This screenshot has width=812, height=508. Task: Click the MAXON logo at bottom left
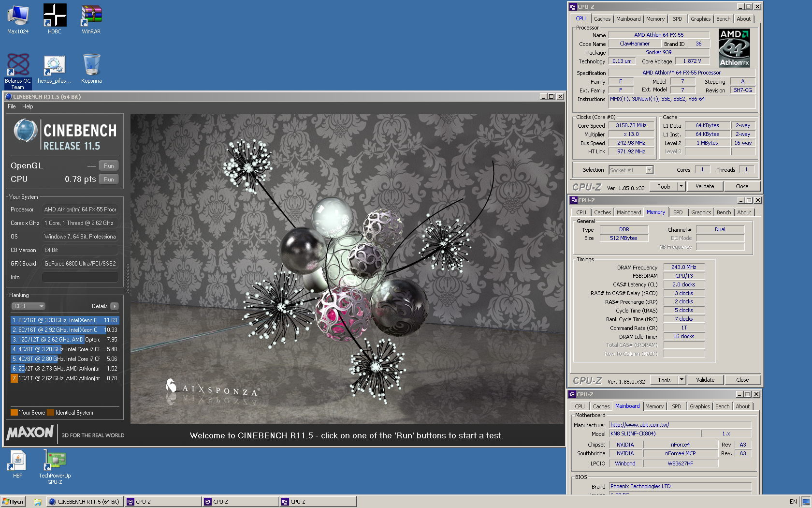pos(30,432)
